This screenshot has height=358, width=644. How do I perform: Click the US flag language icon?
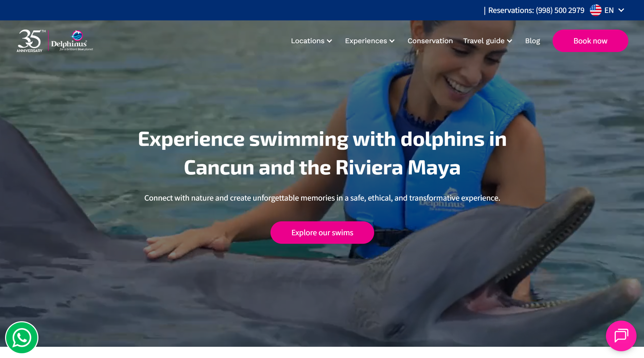pyautogui.click(x=595, y=10)
